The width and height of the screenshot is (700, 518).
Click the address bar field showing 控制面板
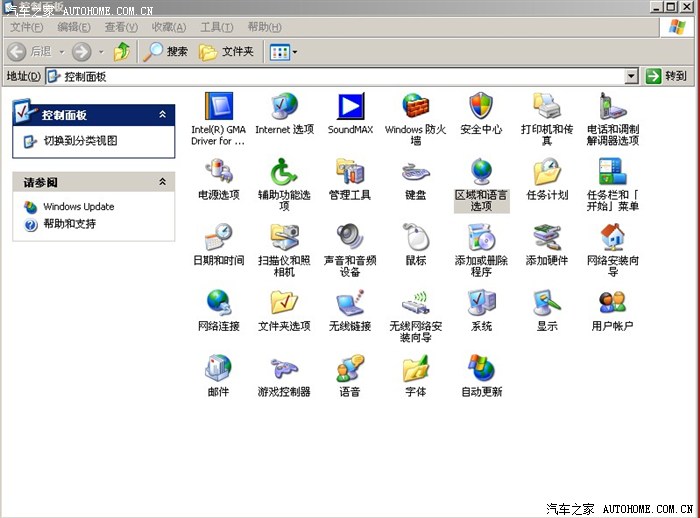click(340, 76)
